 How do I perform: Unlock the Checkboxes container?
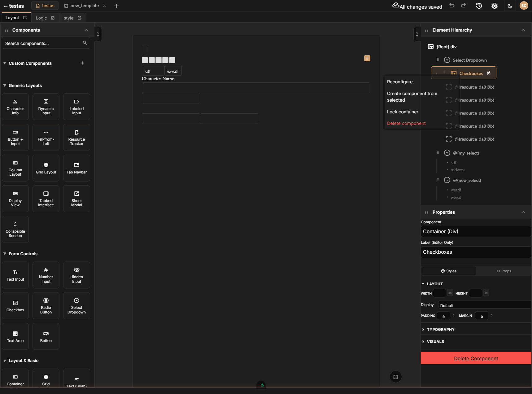(x=489, y=73)
